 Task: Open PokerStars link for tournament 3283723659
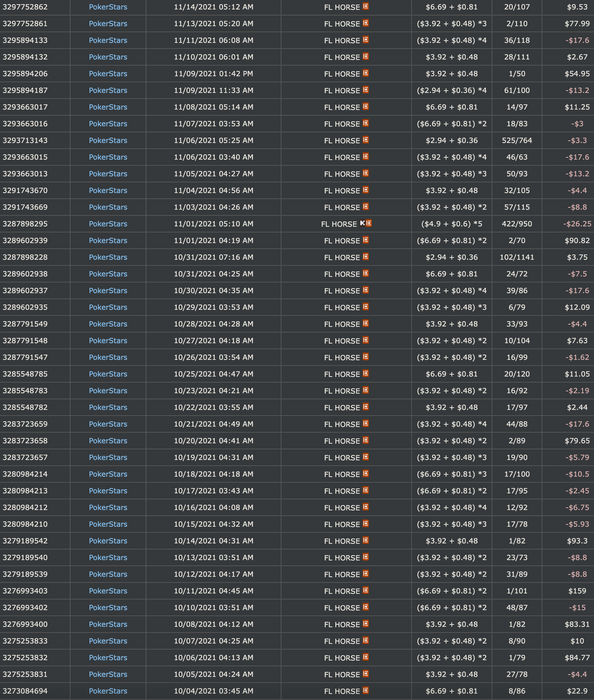coord(108,424)
